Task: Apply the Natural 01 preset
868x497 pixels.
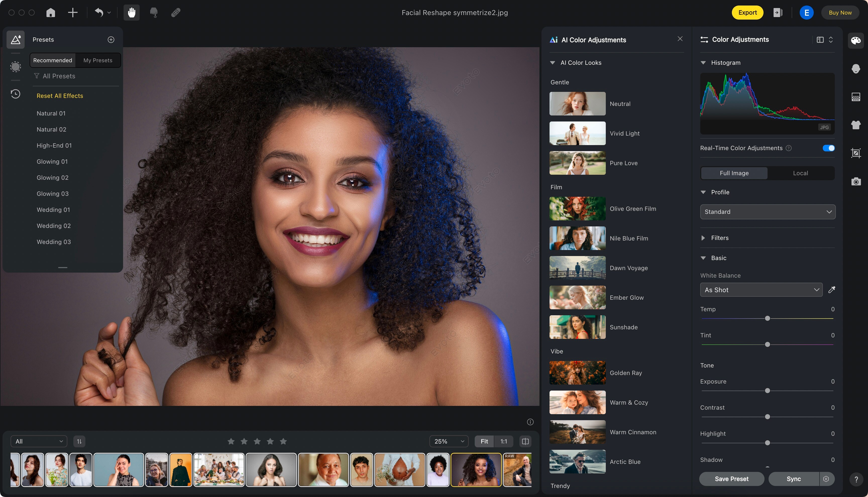Action: pyautogui.click(x=51, y=113)
